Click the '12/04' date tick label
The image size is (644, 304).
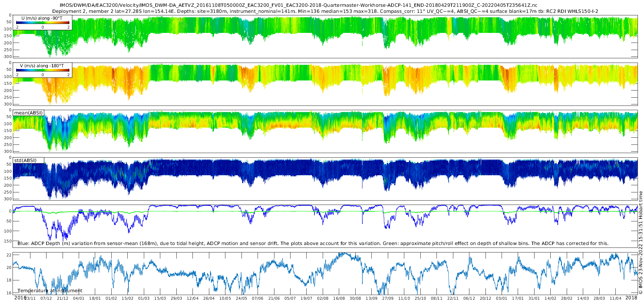[x=192, y=298]
